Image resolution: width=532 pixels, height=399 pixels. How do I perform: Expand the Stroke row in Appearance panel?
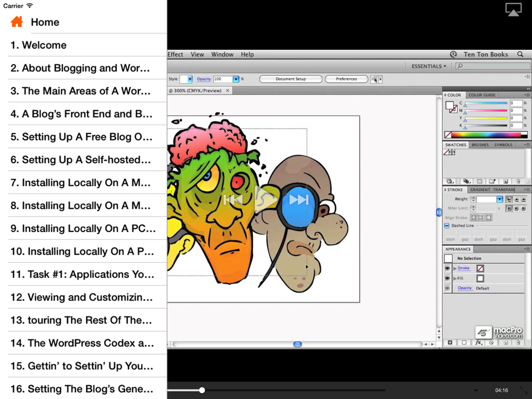(455, 268)
